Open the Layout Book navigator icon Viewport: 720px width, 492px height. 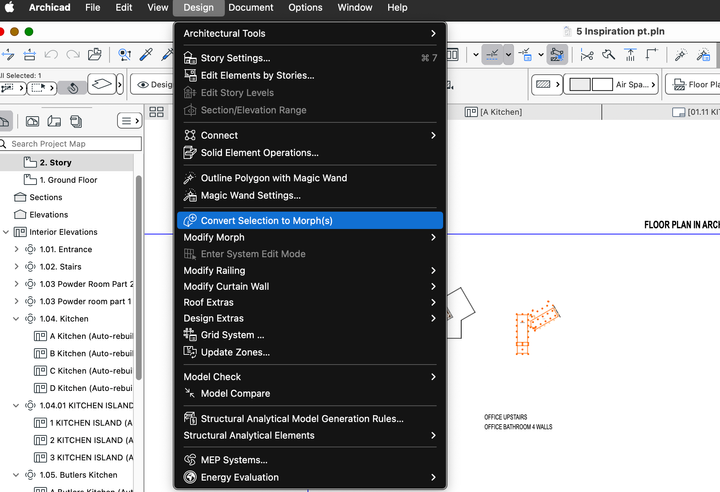pyautogui.click(x=54, y=121)
